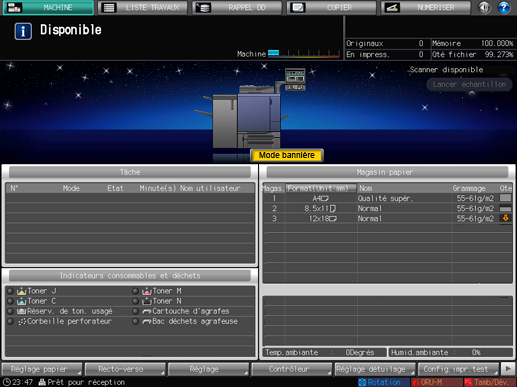Click the staple waste bin icon
This screenshot has width=517, height=387.
pyautogui.click(x=147, y=322)
